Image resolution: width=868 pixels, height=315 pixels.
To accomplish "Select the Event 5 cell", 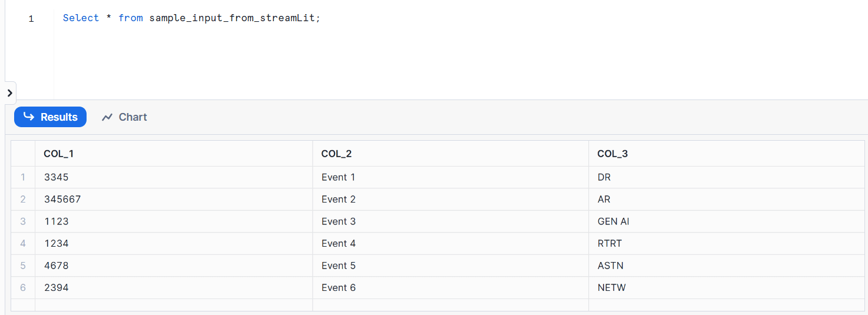I will pyautogui.click(x=339, y=266).
